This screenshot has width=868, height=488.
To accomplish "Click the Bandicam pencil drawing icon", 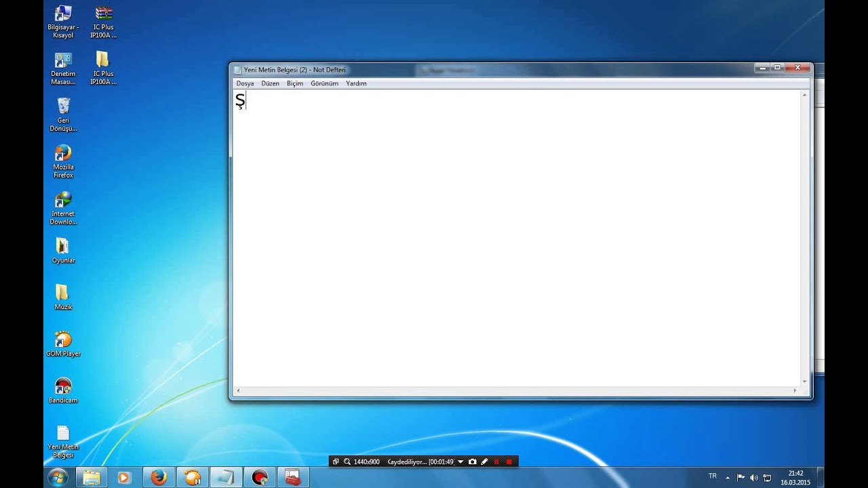I will pyautogui.click(x=484, y=462).
